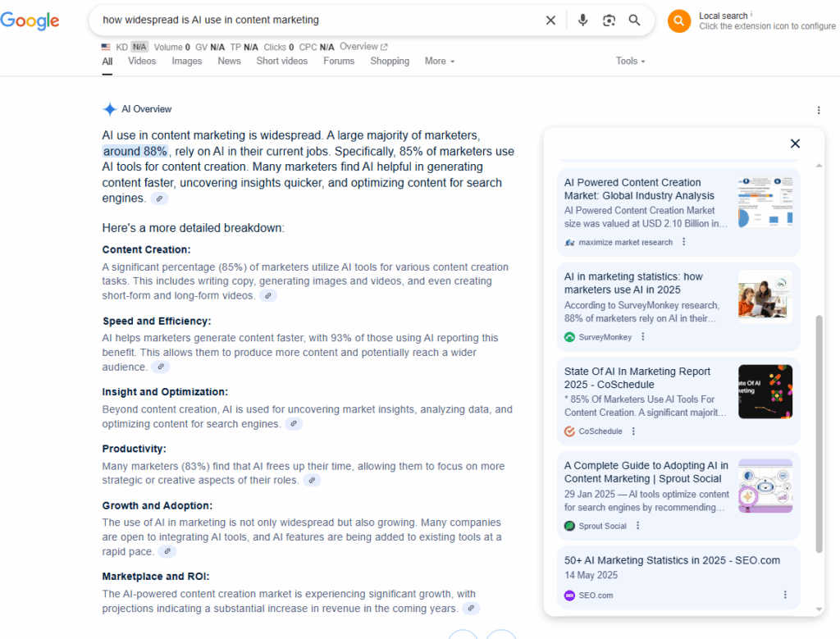Clear the search query with the X icon
The height and width of the screenshot is (639, 840).
pos(550,21)
